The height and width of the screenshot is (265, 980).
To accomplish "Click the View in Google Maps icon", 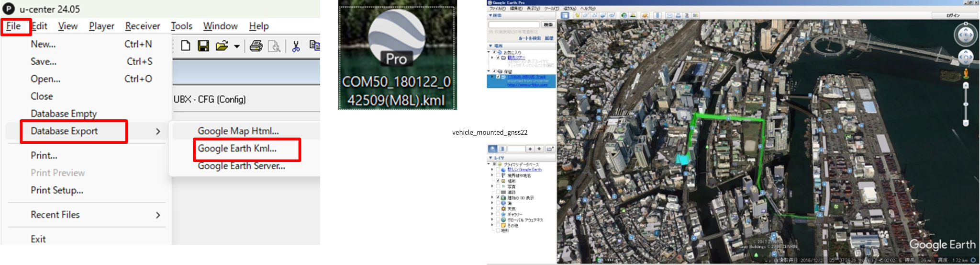I will (696, 15).
